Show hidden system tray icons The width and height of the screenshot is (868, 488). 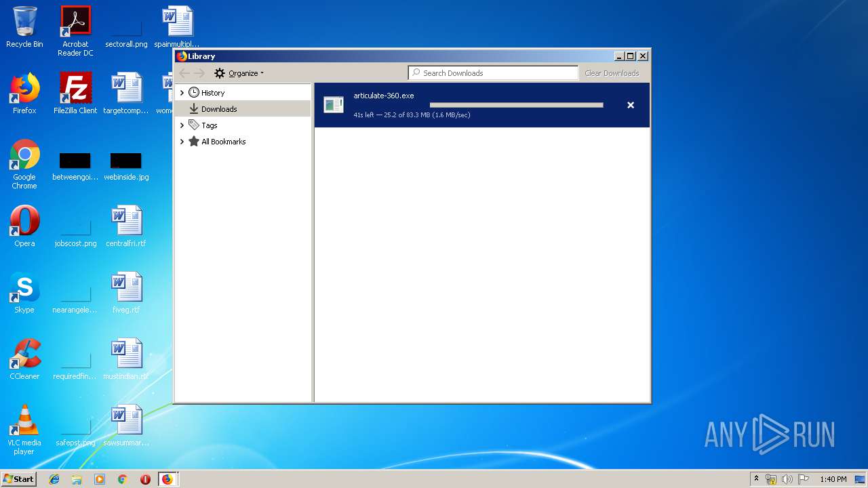pos(756,479)
